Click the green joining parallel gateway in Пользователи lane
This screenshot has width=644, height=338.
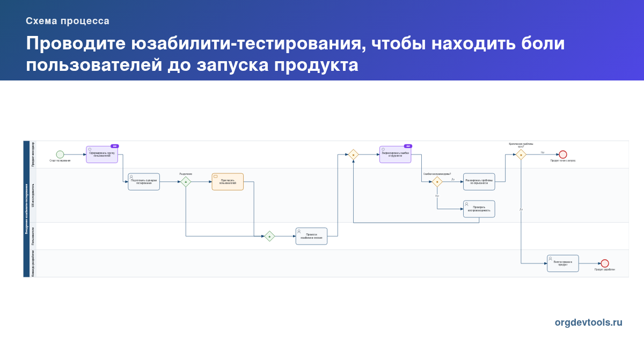click(x=269, y=236)
